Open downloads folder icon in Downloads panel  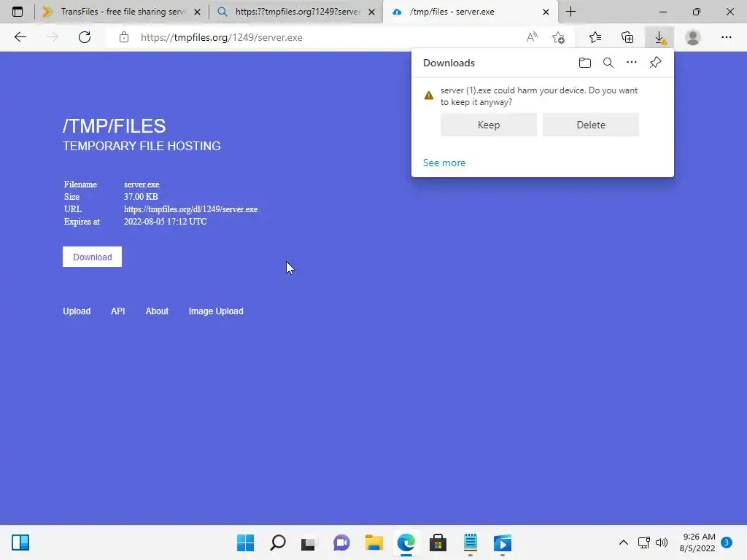[x=584, y=63]
